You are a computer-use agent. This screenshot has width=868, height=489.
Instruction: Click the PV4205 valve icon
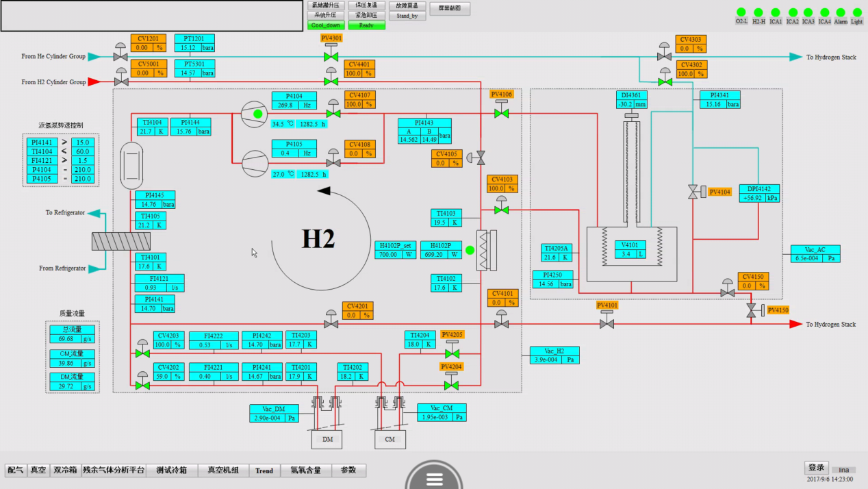pos(452,353)
